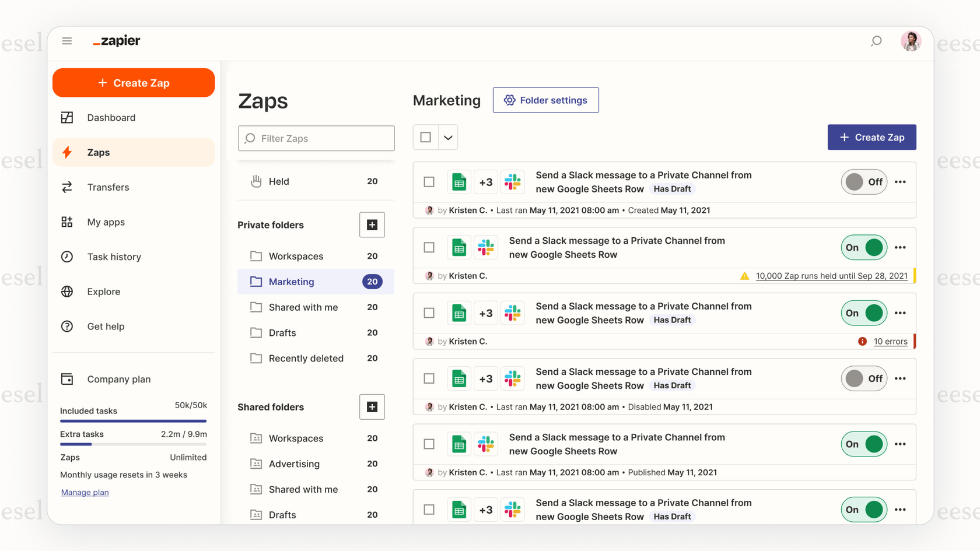Open the three-dot actions menu on the first Zap
Viewport: 980px width, 551px height.
(900, 181)
